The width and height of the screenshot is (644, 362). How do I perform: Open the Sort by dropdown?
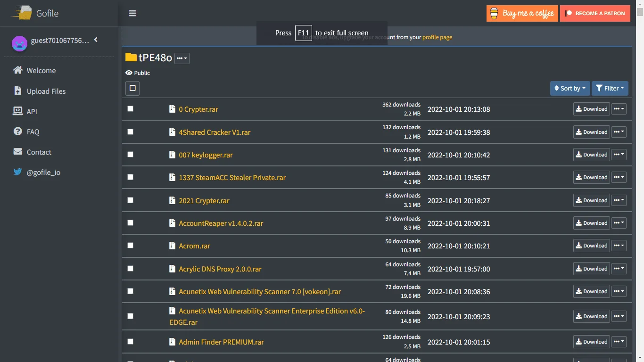click(x=570, y=88)
